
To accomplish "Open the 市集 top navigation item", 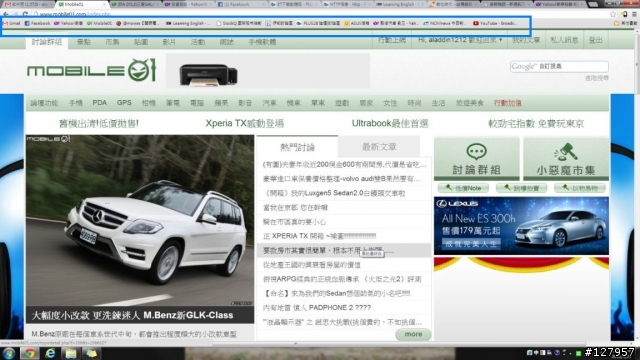I will [x=112, y=42].
